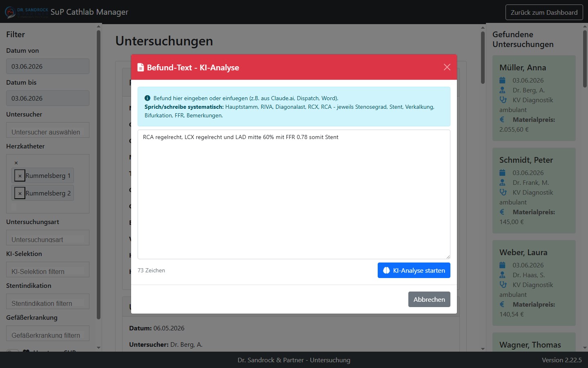Click the 73 Zeichen character counter
The image size is (588, 368).
pos(151,270)
